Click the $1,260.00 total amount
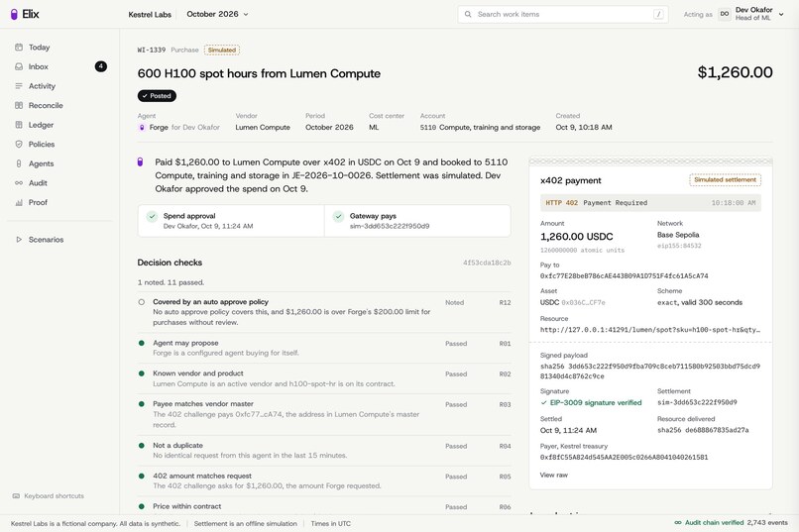 [x=735, y=72]
